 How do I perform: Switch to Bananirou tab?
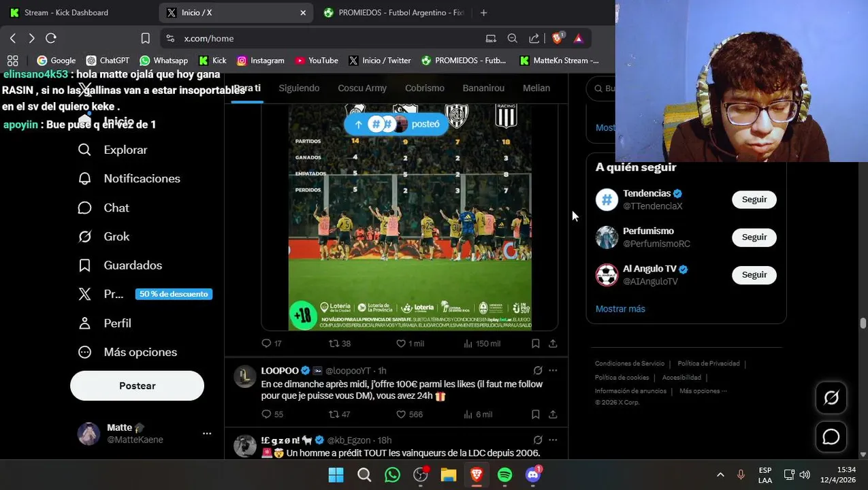point(483,88)
